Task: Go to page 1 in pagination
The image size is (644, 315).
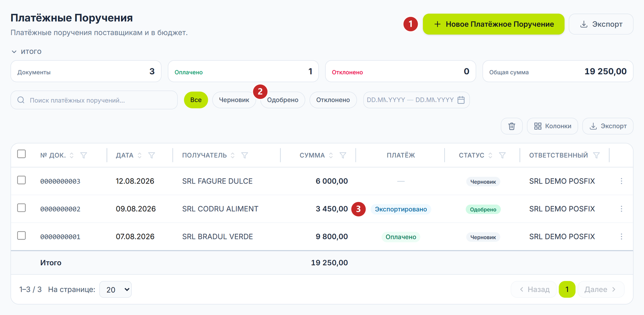Action: [x=567, y=290]
